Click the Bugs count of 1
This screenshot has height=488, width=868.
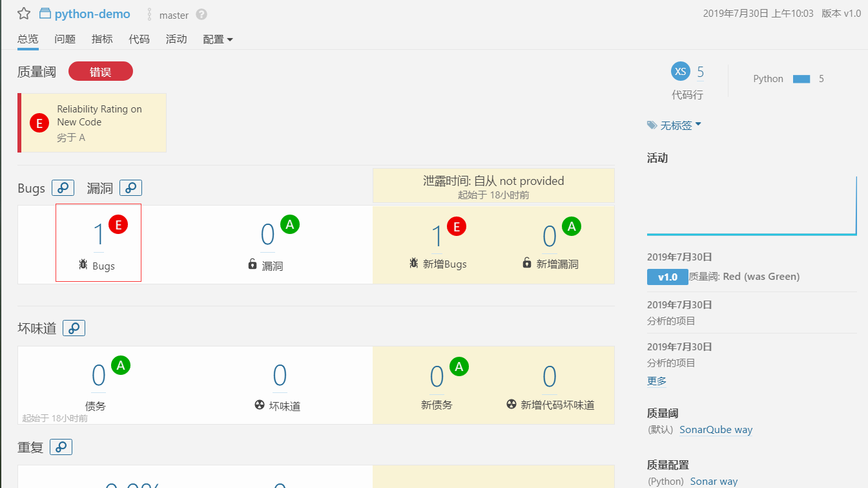coord(99,235)
